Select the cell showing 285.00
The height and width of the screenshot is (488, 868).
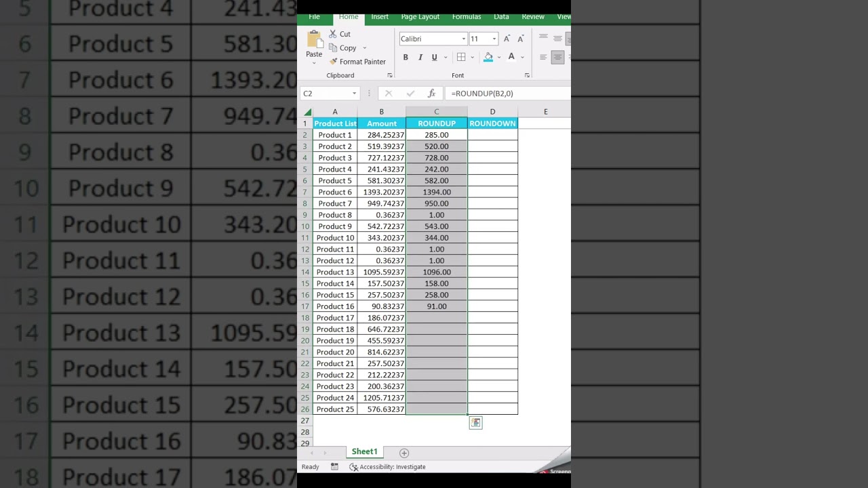(437, 135)
